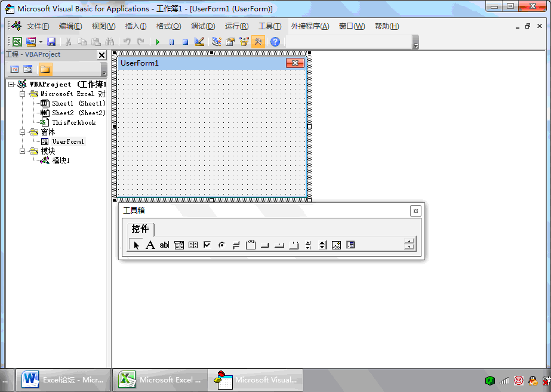Open the Object Browser toolbar icon
The height and width of the screenshot is (392, 551).
point(244,42)
